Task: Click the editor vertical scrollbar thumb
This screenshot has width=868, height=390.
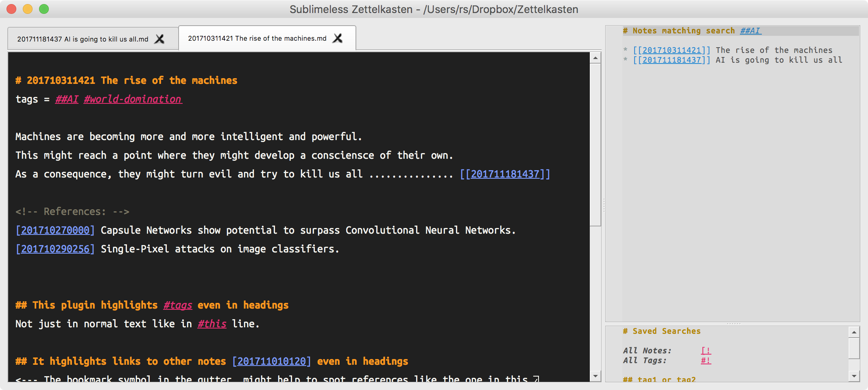Action: (x=595, y=144)
